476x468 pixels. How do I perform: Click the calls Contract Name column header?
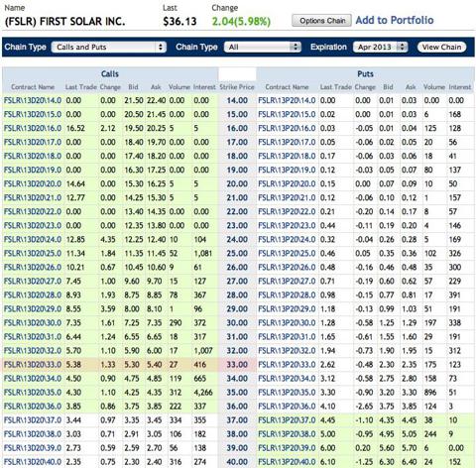[x=33, y=87]
